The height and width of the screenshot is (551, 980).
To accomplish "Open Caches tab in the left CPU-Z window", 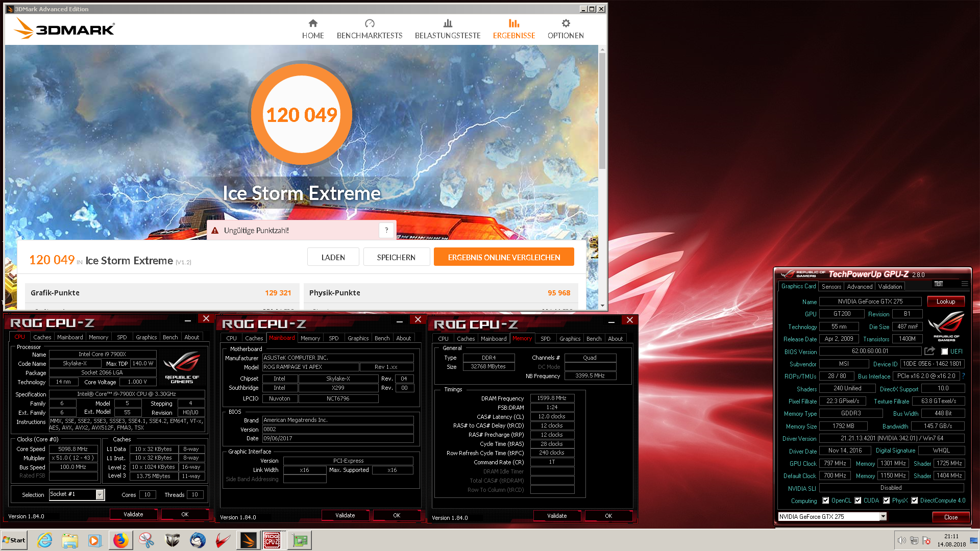I will coord(42,337).
